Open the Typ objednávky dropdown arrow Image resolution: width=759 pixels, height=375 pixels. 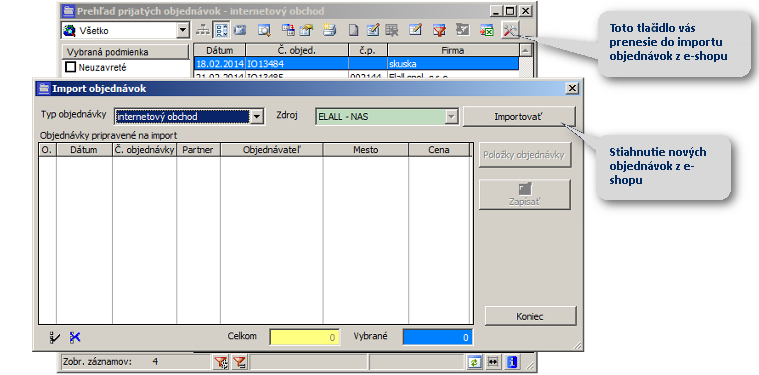(257, 116)
